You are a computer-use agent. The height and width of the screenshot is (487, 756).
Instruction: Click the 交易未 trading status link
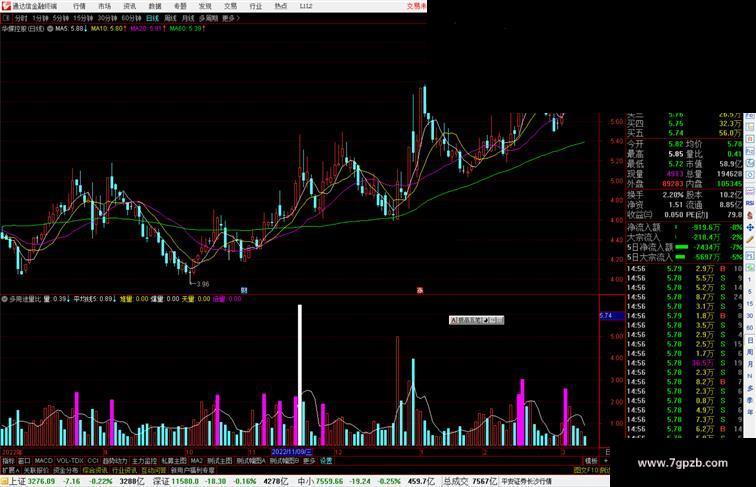coord(417,6)
